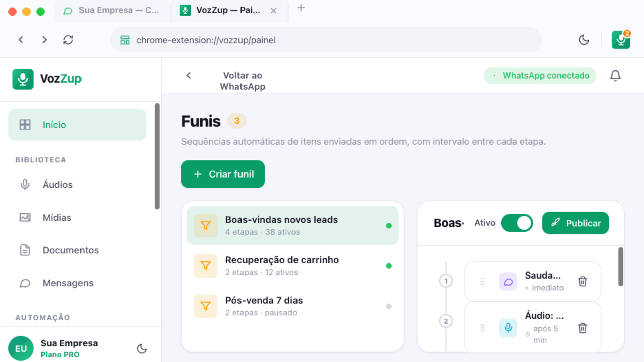The image size is (644, 362).
Task: Toggle the Ativo switch off
Action: coord(517,223)
